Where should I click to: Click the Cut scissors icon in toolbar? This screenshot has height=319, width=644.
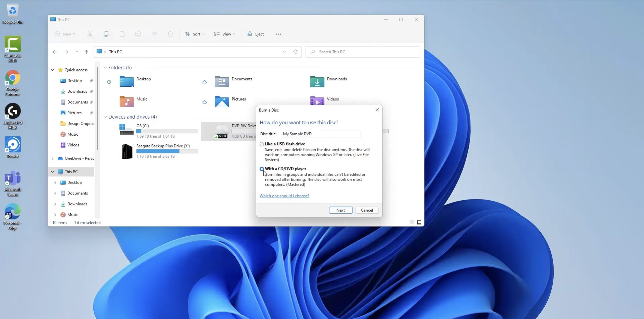(x=90, y=34)
